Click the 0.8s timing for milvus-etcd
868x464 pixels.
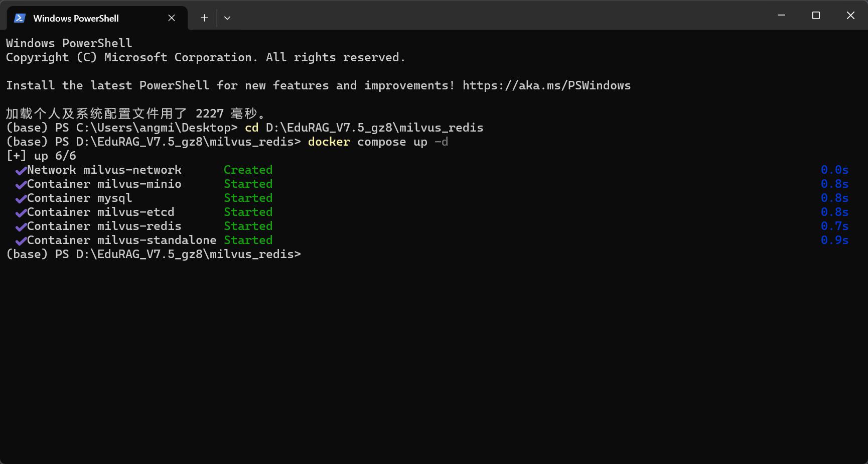point(835,212)
